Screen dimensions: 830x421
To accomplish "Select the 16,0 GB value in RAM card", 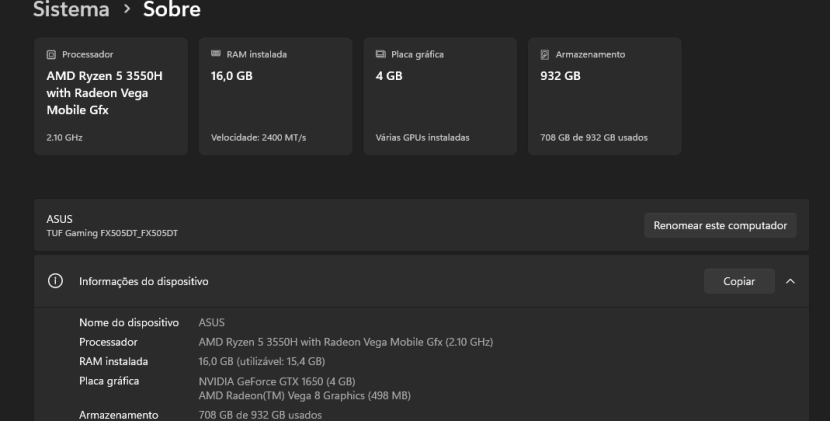I will [x=232, y=76].
